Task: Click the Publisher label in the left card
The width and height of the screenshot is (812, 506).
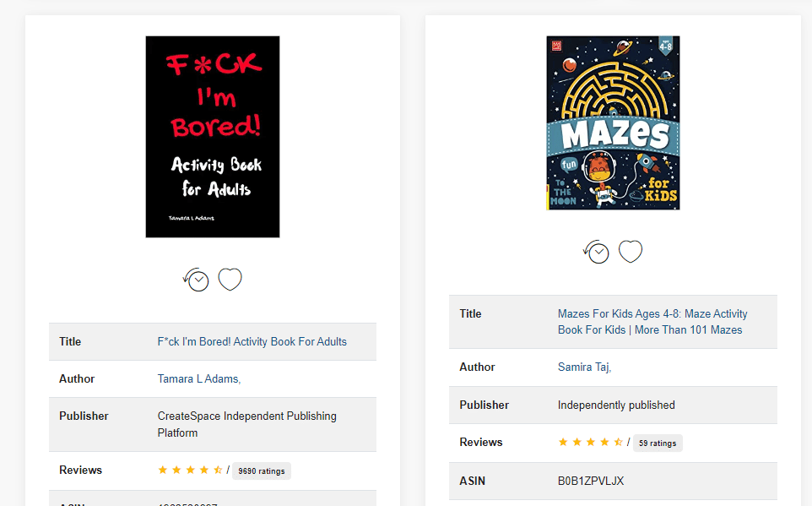Action: click(84, 416)
